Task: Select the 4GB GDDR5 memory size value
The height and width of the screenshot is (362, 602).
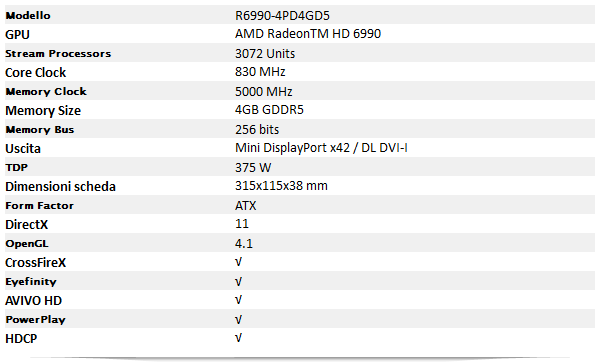Action: (x=269, y=110)
